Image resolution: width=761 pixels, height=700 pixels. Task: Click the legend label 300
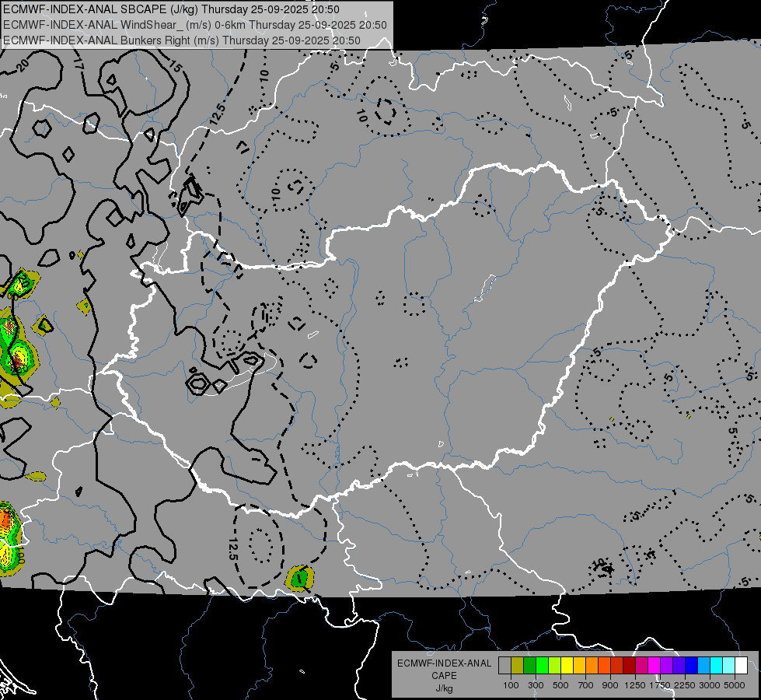click(x=536, y=685)
